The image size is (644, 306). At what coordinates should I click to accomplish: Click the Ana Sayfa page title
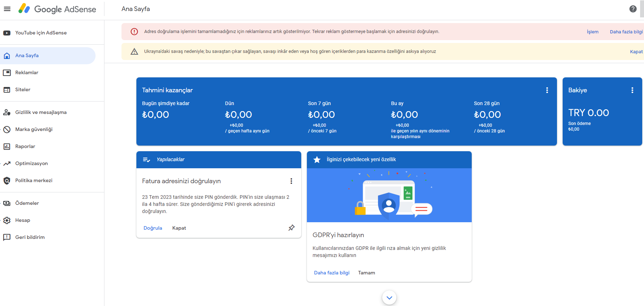(136, 9)
